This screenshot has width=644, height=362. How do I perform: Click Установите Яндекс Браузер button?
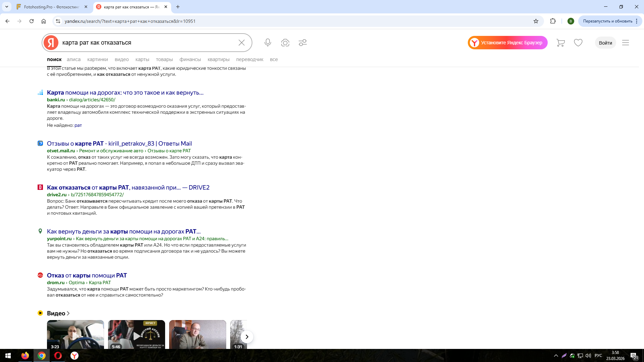pos(508,43)
